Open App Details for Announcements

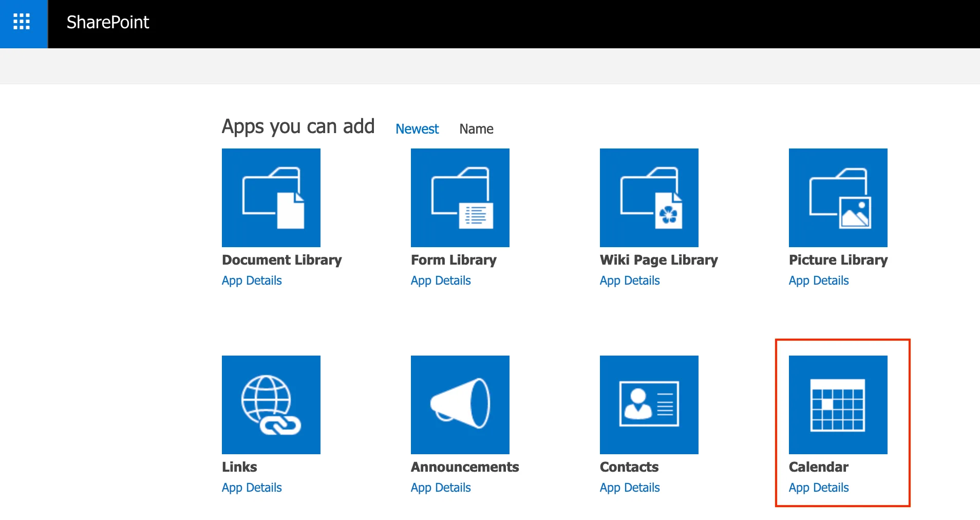pos(441,488)
